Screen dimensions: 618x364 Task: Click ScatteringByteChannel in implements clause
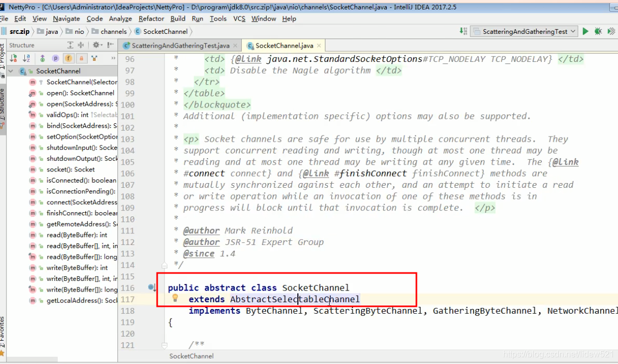(367, 311)
